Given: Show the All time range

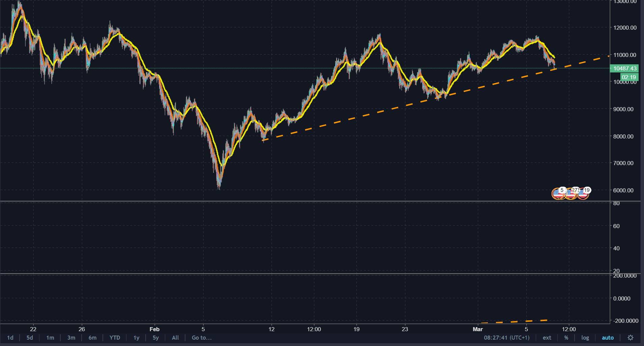Looking at the screenshot, I should [175, 338].
